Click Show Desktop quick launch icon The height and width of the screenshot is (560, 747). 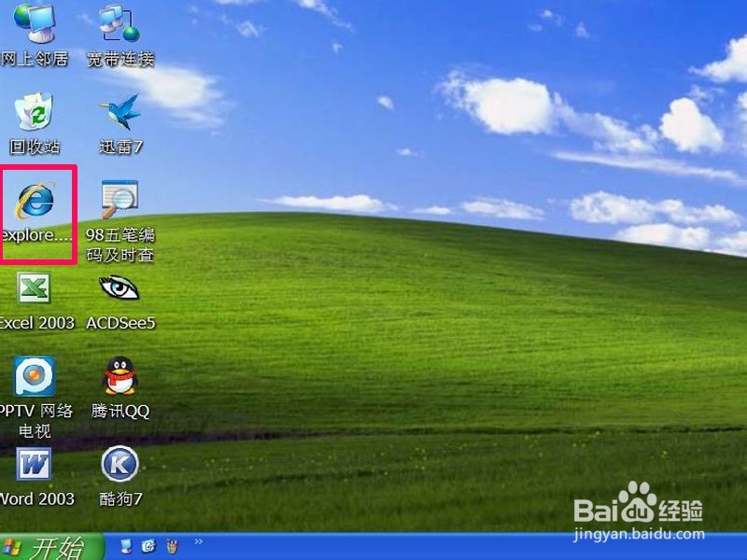[126, 546]
